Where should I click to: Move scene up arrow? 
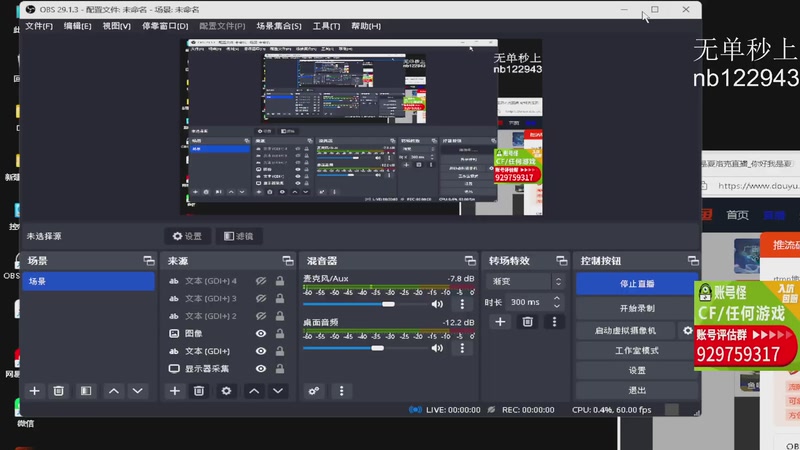tap(113, 391)
